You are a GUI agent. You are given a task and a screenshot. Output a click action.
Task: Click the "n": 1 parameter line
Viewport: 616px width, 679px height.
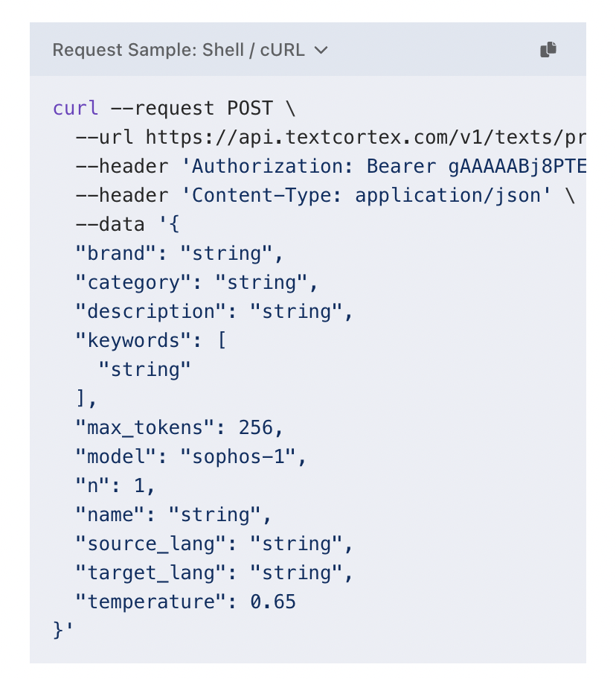pos(115,485)
